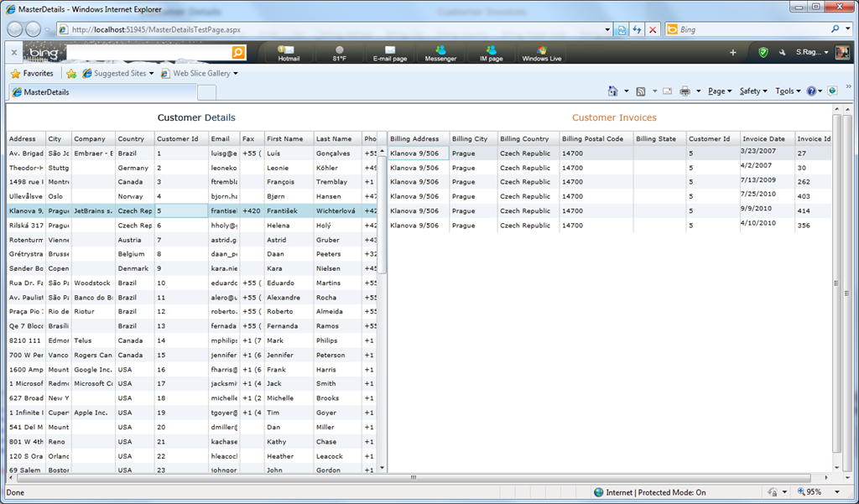Click the blue Help question mark icon
This screenshot has width=859, height=504.
[811, 91]
